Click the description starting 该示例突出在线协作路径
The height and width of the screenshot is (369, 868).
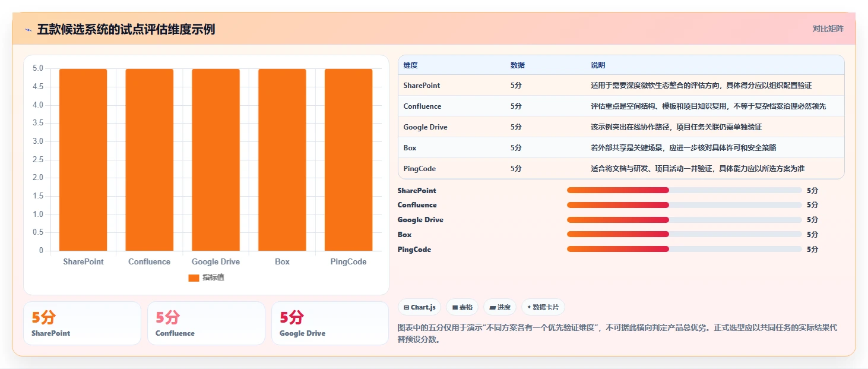676,127
